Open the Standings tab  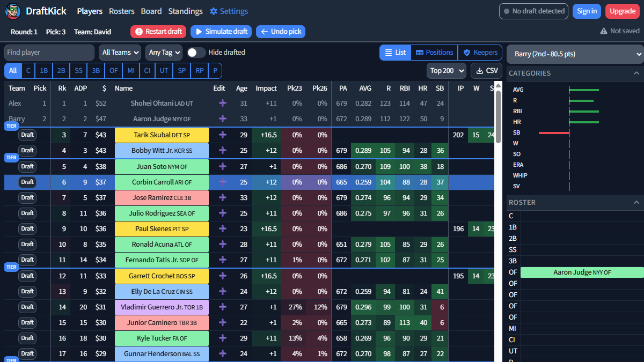tap(185, 11)
